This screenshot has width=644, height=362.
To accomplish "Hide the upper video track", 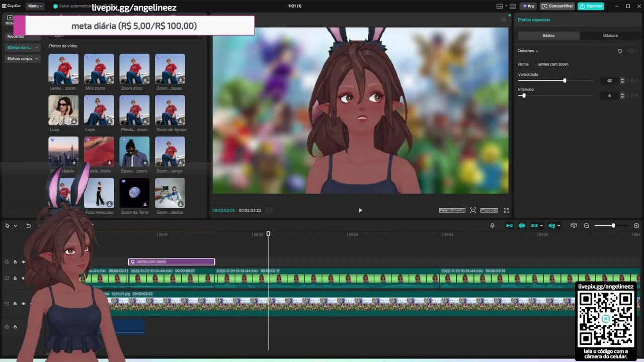I will 23,278.
